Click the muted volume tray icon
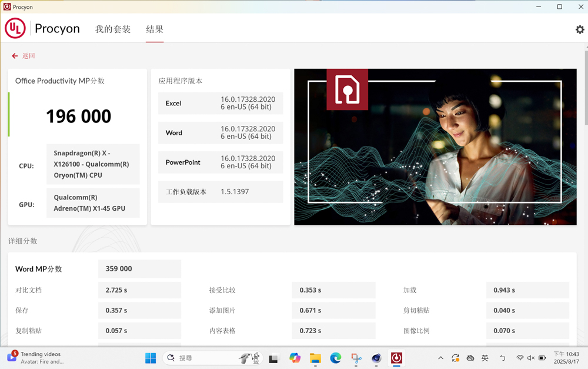Screen dimensions: 588x369 [x=531, y=358]
